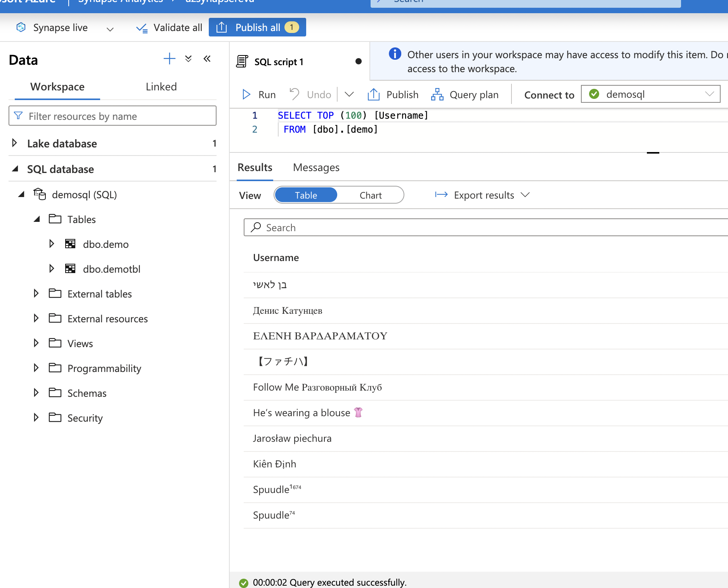This screenshot has width=728, height=588.
Task: Click the green query success status icon
Action: point(244,583)
